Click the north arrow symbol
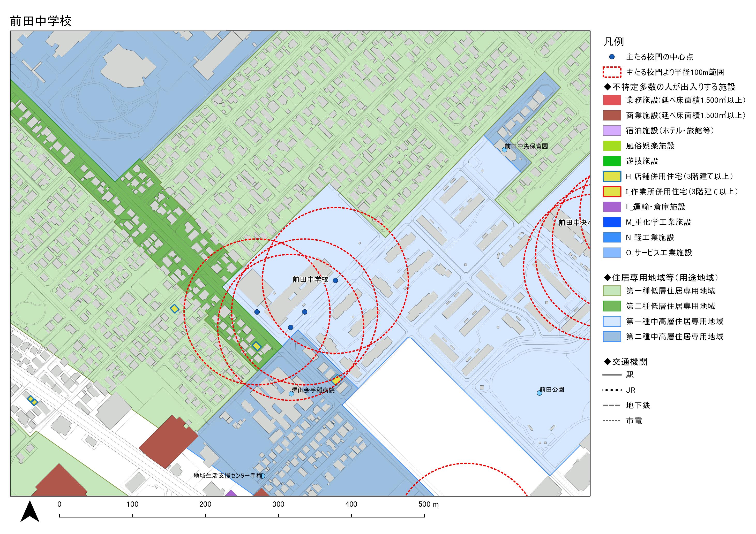 coord(30,511)
